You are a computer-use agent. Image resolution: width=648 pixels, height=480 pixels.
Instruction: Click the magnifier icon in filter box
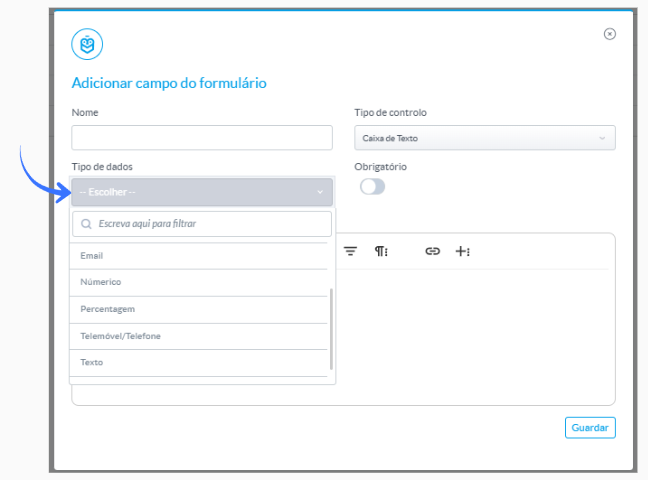[x=86, y=224]
